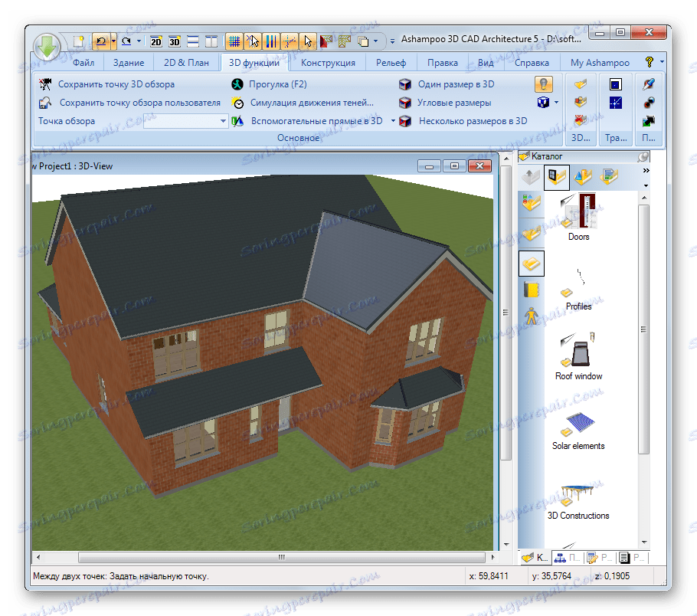Open the Undo history dropdown arrow

point(113,42)
